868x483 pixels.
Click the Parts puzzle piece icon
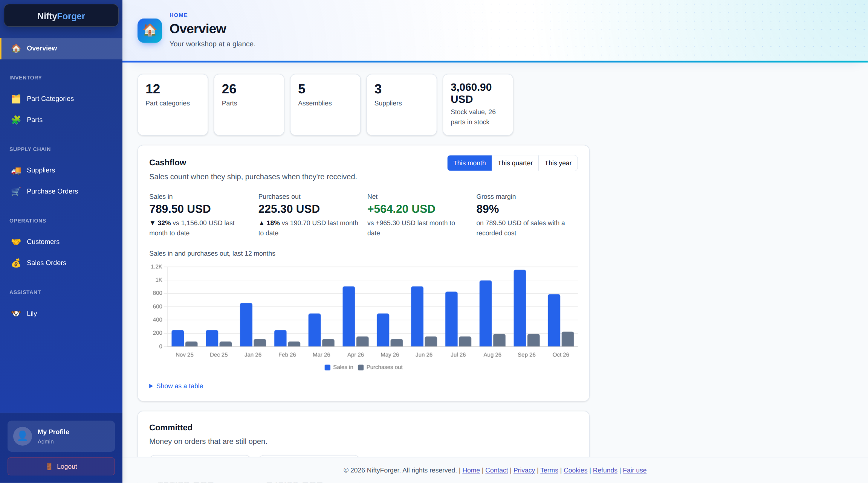pyautogui.click(x=16, y=120)
